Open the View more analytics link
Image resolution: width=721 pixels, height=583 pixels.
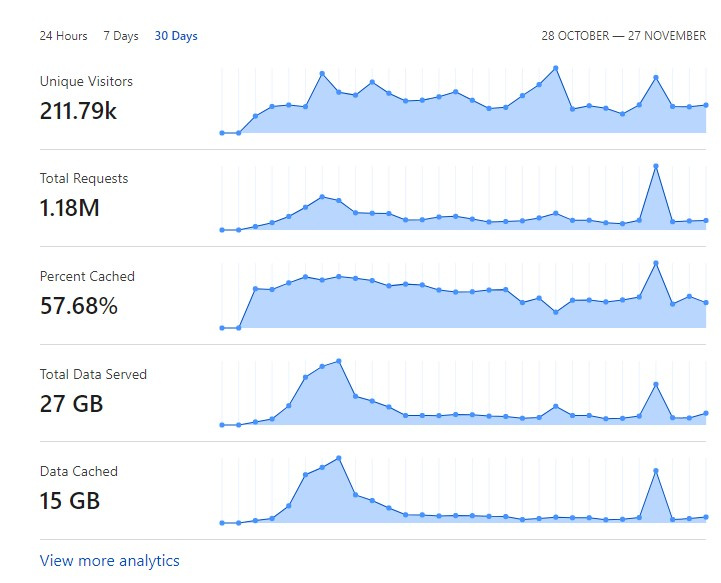coord(110,561)
